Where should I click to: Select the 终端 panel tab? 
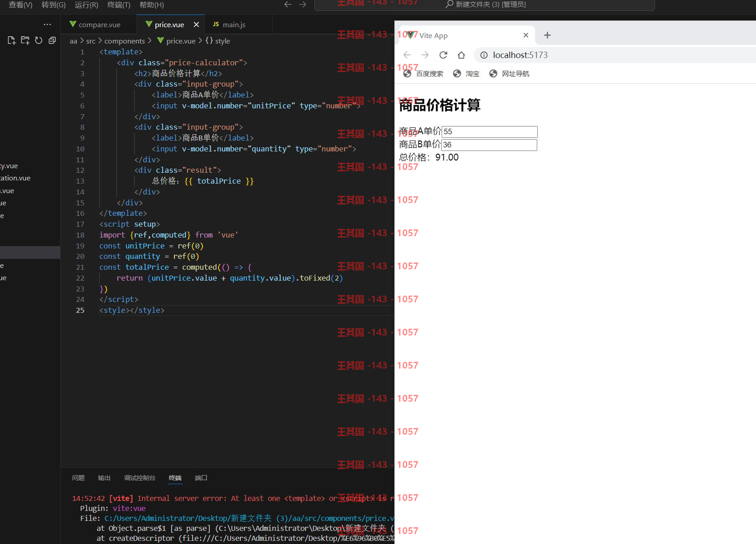click(x=175, y=478)
